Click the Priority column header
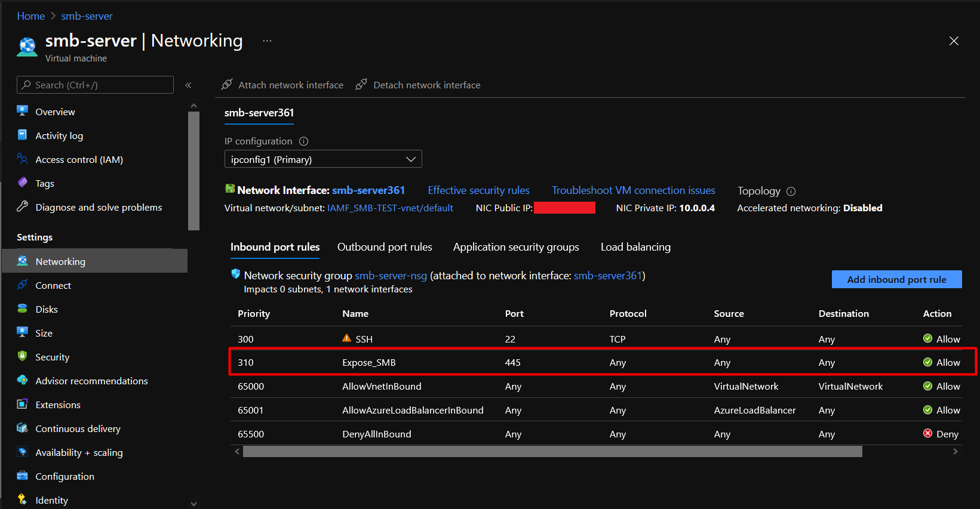This screenshot has height=509, width=980. (x=254, y=314)
